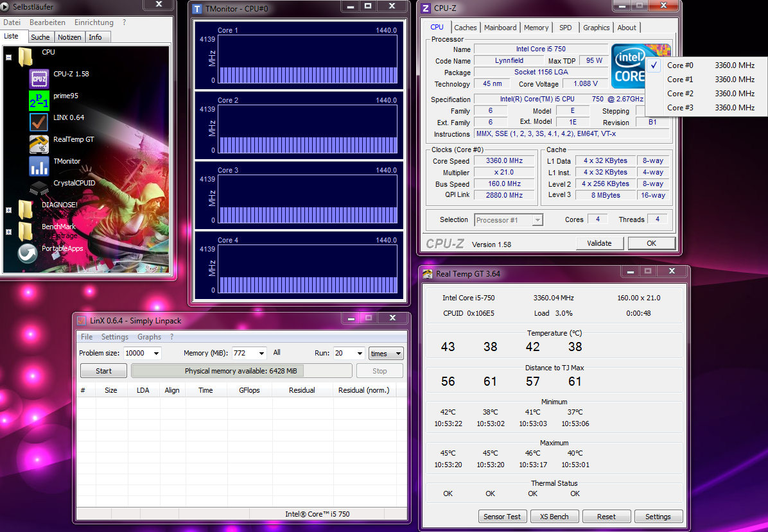Click the Intel Core logo in CPU-Z
Viewport: 768px width, 532px height.
629,66
